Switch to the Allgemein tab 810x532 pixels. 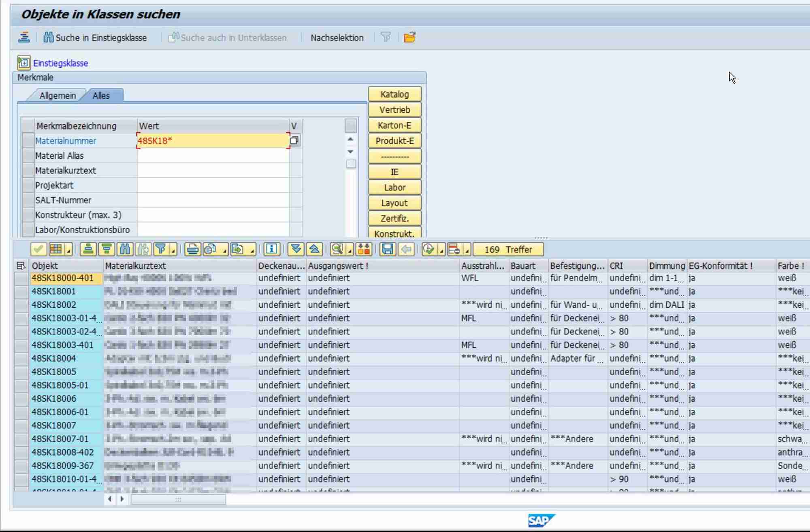58,96
